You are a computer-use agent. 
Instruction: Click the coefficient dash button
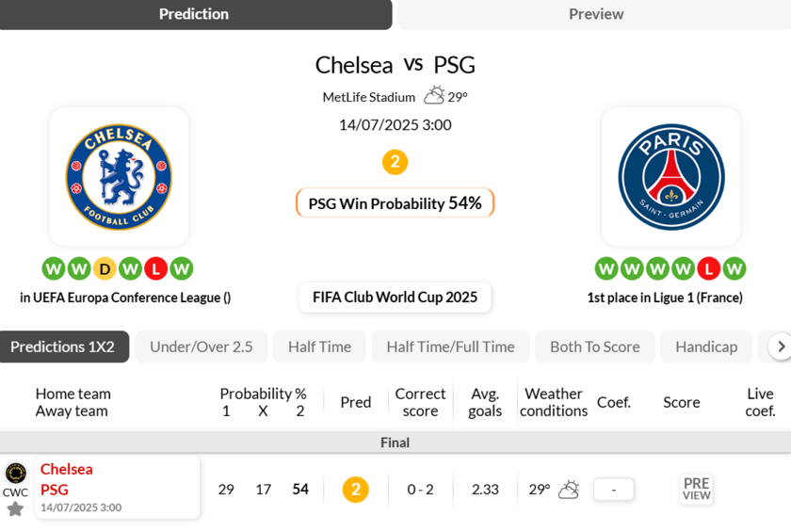point(613,490)
